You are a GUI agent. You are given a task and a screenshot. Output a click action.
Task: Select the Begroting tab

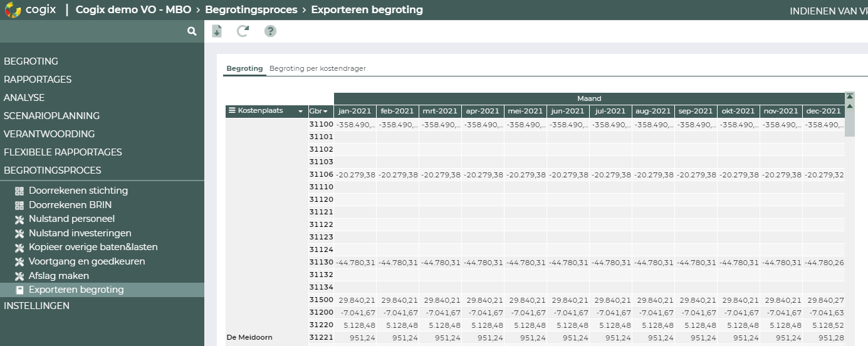pyautogui.click(x=244, y=68)
